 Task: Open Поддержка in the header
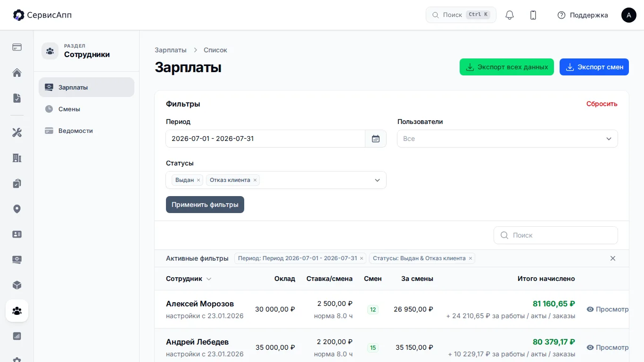click(x=583, y=15)
